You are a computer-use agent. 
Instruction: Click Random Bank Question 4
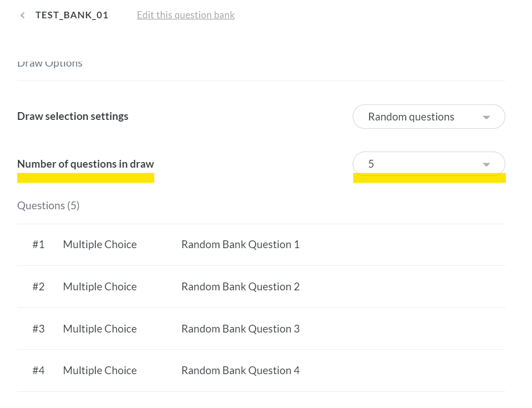pyautogui.click(x=240, y=370)
